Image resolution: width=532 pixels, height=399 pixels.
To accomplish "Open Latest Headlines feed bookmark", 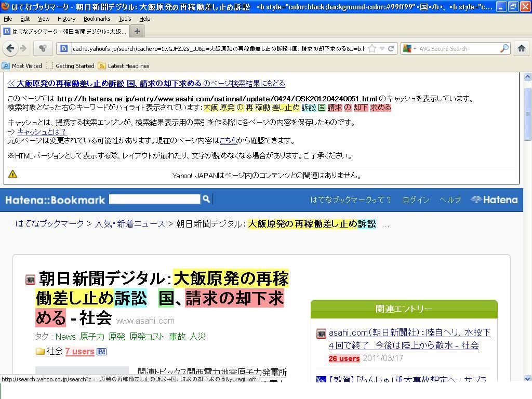I will [x=124, y=66].
